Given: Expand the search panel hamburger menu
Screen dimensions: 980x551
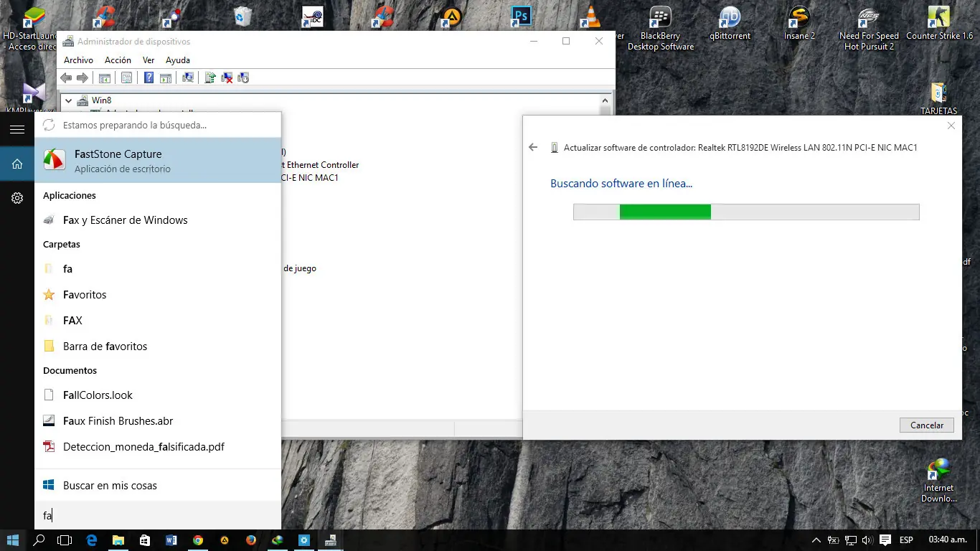Looking at the screenshot, I should (x=17, y=129).
